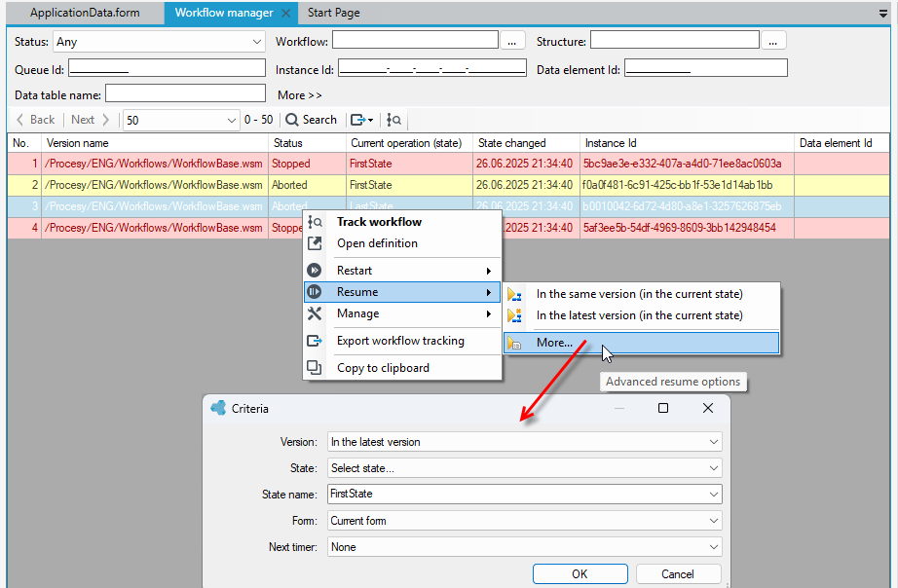The width and height of the screenshot is (898, 588).
Task: Select In the same version menu entry
Action: coord(642,294)
